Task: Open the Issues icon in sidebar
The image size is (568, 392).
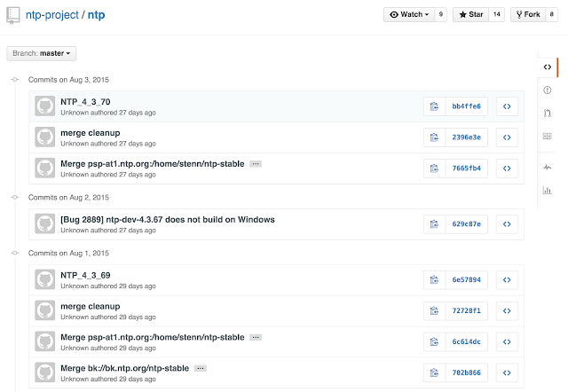Action: (x=547, y=90)
